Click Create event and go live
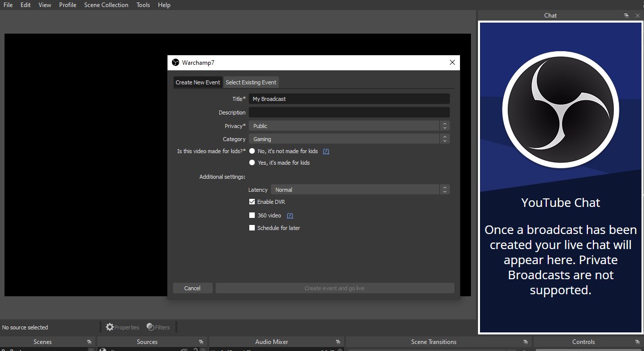 pos(335,288)
